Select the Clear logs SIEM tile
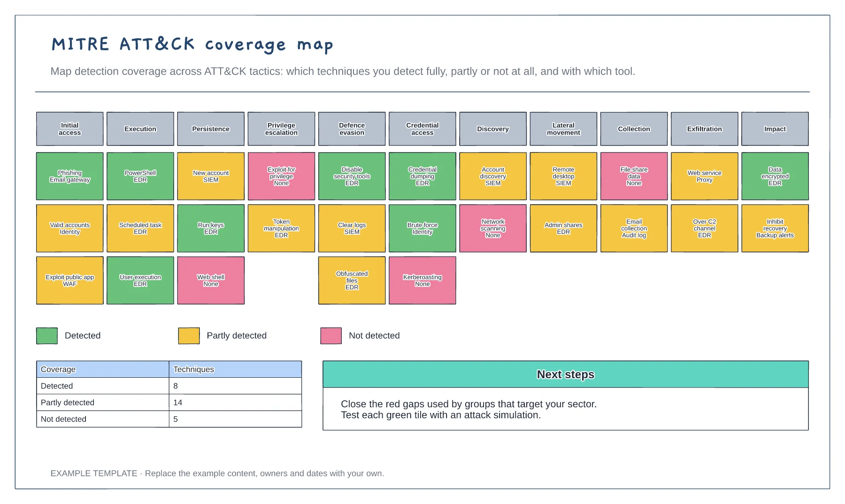 [352, 229]
